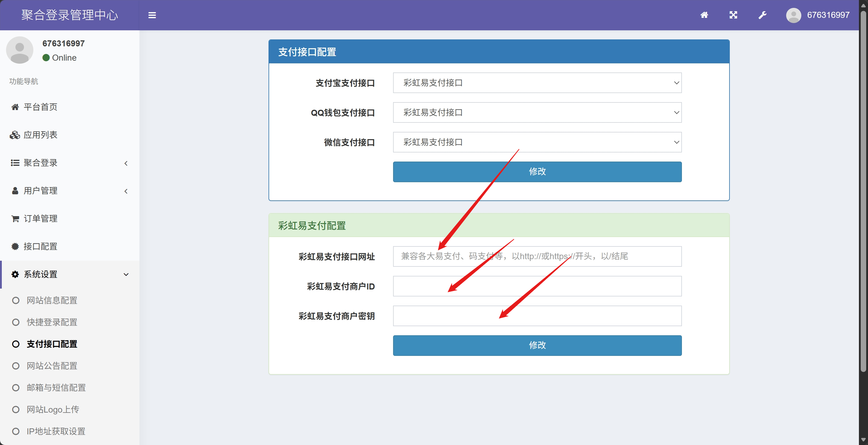Image resolution: width=868 pixels, height=445 pixels.
Task: Select 聚合登录 menu label
Action: [40, 163]
